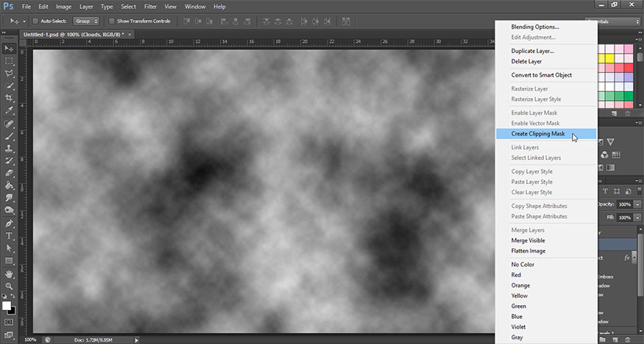Select the Hand tool
Image resolution: width=644 pixels, height=344 pixels.
click(10, 273)
